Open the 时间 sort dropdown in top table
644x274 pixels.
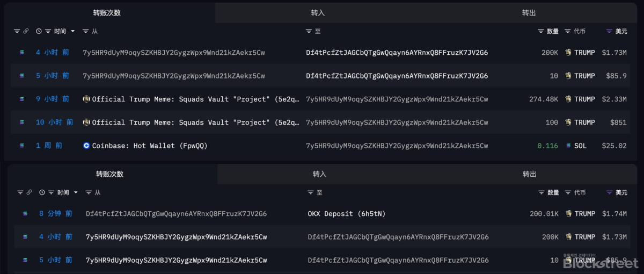coord(73,32)
